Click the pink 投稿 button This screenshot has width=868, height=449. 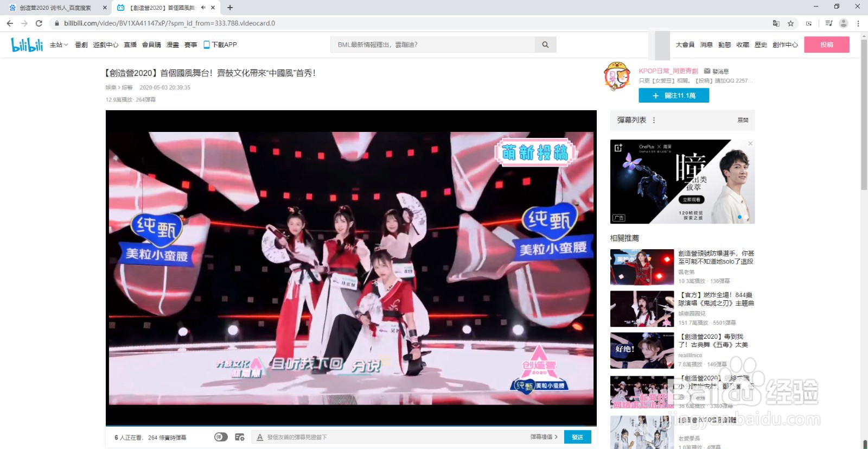(827, 45)
